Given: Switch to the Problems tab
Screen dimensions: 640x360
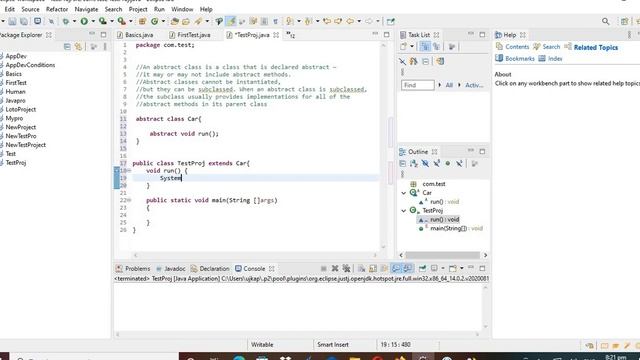Looking at the screenshot, I should click(x=133, y=269).
